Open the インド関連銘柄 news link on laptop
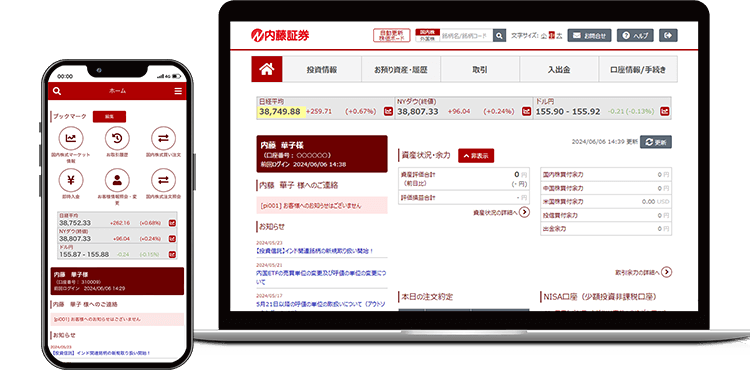The height and width of the screenshot is (370, 750). point(315,250)
